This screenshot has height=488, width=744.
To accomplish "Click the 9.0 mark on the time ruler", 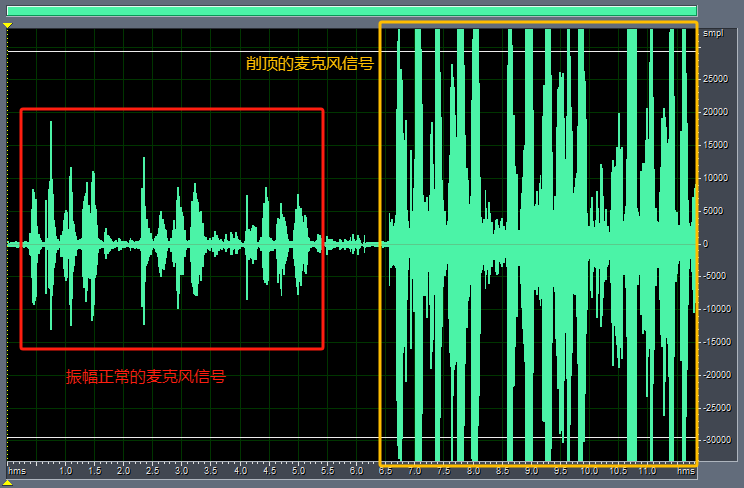I will coord(531,470).
